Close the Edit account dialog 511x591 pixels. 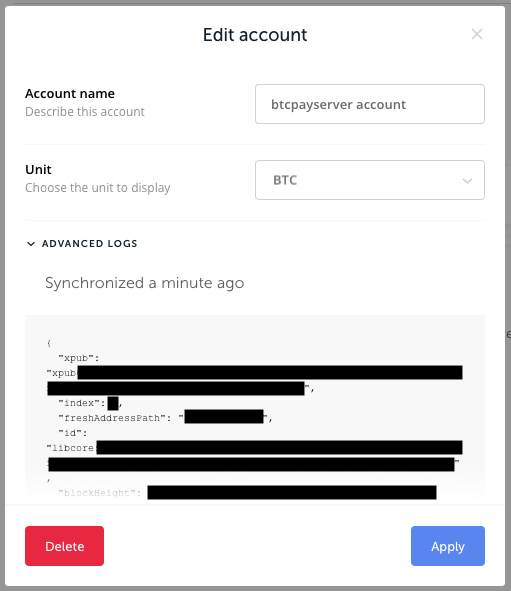click(477, 34)
